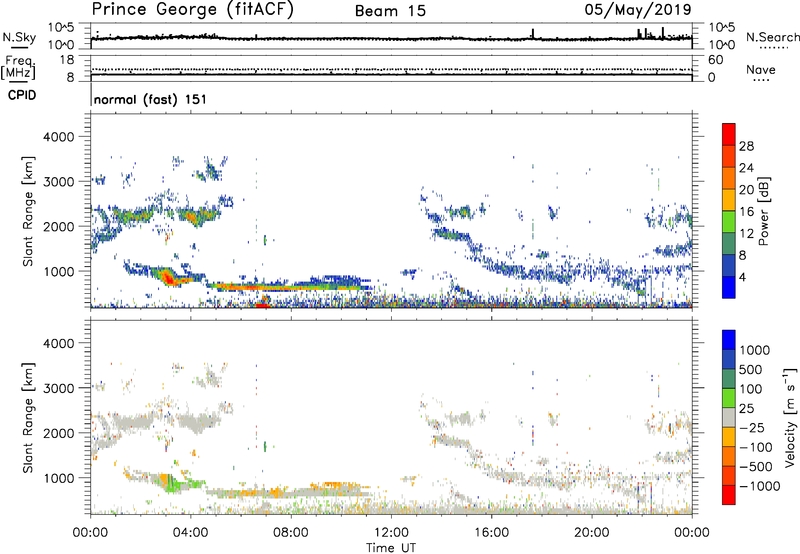Click the '16:00' time tick label
Viewport: 800px width, 554px height.
click(491, 533)
